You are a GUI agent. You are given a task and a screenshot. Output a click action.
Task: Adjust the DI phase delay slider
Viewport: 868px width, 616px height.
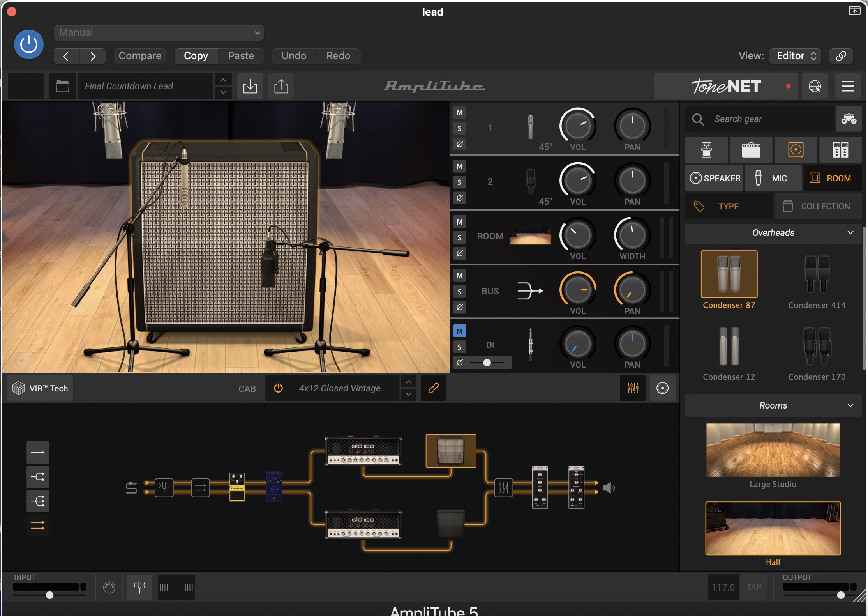487,363
